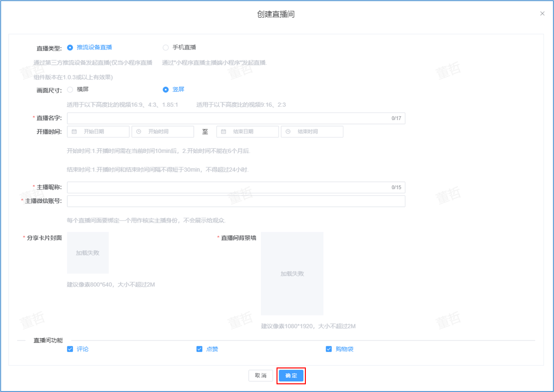Open the 结束时间 time picker
Screen dimensions: 554x392
(312, 131)
